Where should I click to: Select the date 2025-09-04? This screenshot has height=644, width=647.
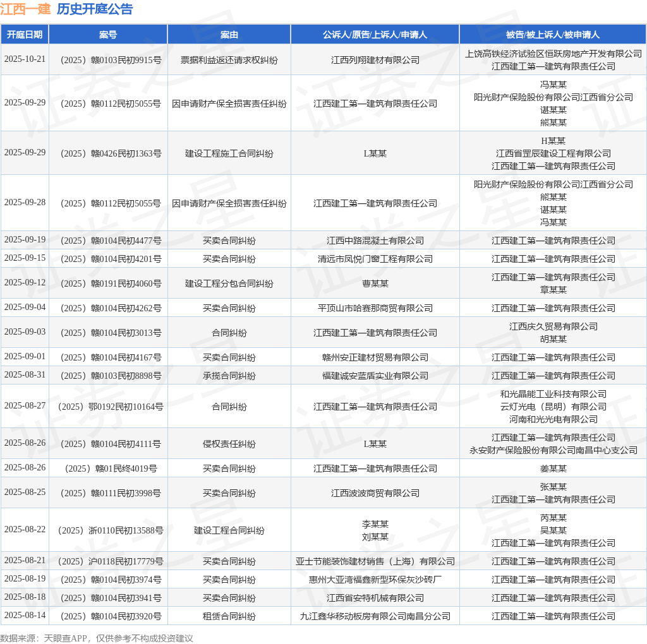point(25,307)
